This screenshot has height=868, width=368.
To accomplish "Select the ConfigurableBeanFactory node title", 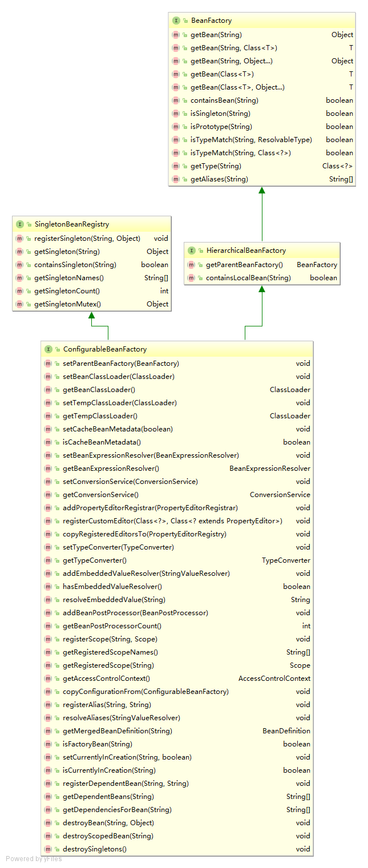I will click(x=105, y=349).
